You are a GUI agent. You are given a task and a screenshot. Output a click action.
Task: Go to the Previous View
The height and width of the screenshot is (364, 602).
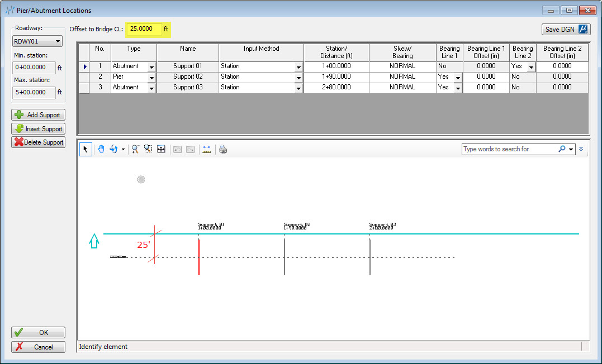click(177, 149)
